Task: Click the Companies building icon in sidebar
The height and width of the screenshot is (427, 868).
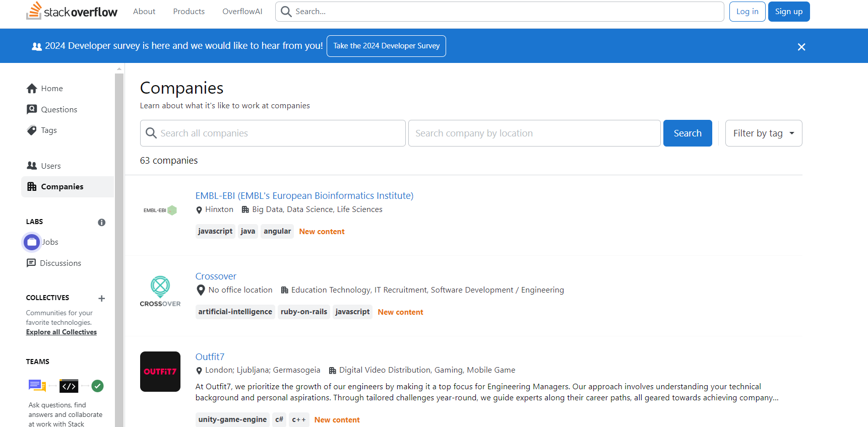Action: point(32,186)
